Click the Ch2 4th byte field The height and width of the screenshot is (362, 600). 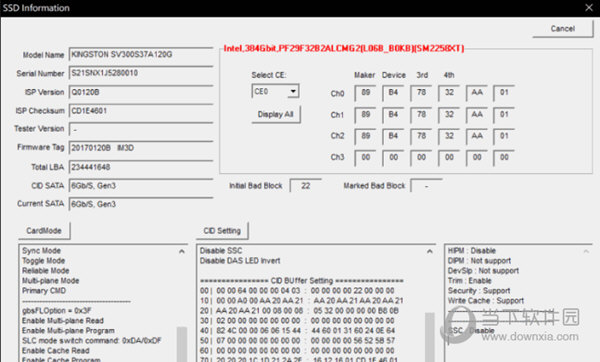coord(449,136)
